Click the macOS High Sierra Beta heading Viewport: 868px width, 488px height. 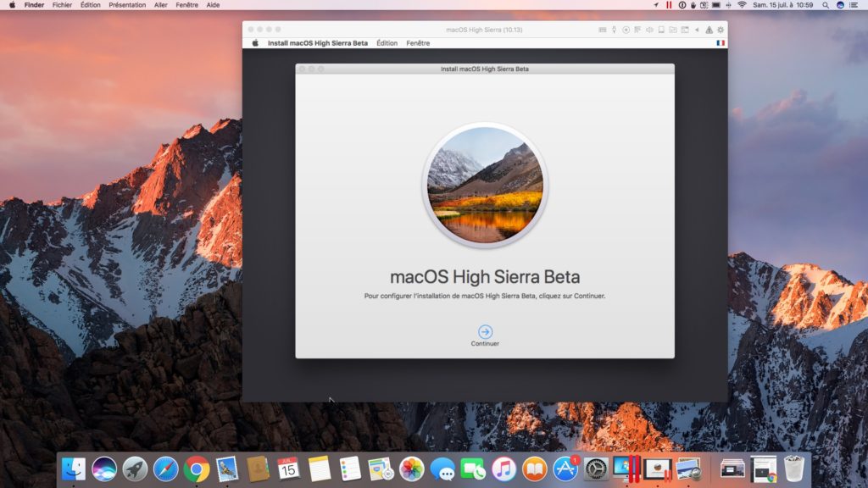tap(485, 277)
